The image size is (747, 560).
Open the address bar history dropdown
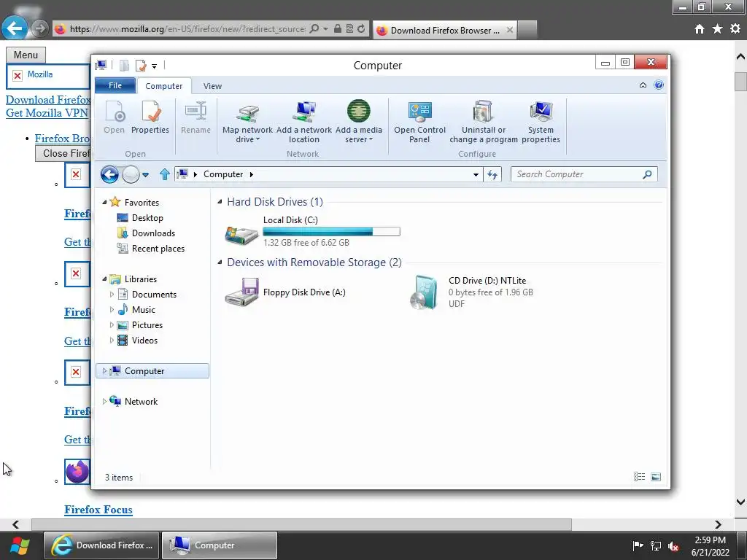[x=476, y=175]
